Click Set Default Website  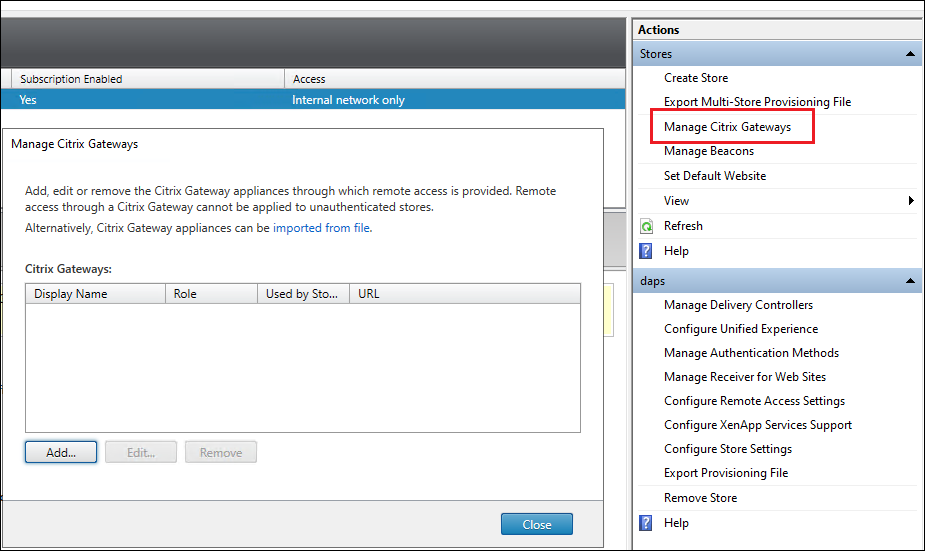(x=715, y=176)
